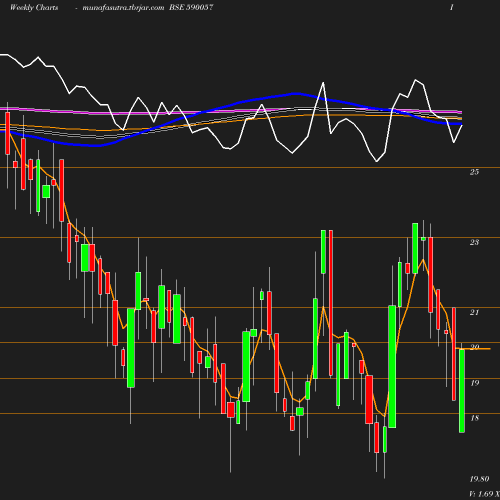Click the "1" label at top right
The height and width of the screenshot is (500, 500).
452,7
